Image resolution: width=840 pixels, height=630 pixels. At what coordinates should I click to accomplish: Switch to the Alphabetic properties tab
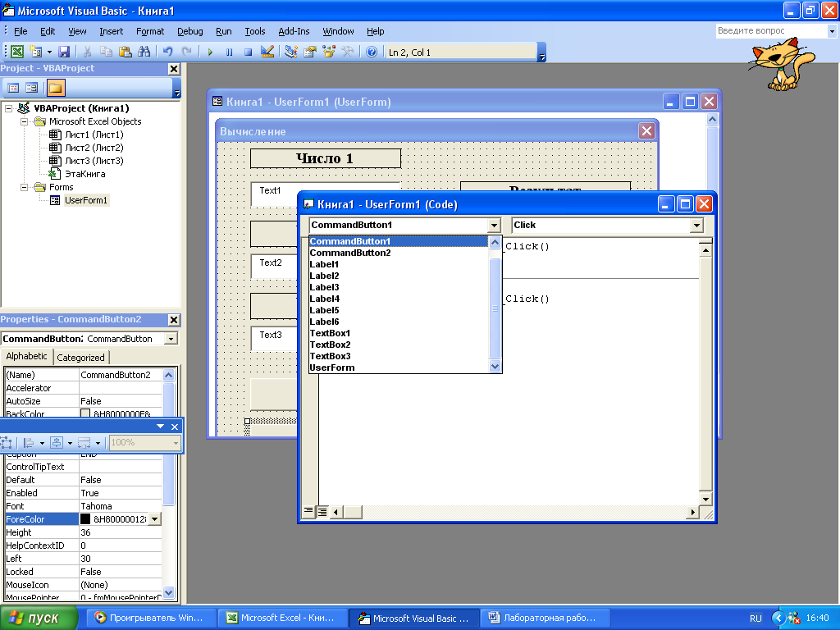pyautogui.click(x=26, y=356)
